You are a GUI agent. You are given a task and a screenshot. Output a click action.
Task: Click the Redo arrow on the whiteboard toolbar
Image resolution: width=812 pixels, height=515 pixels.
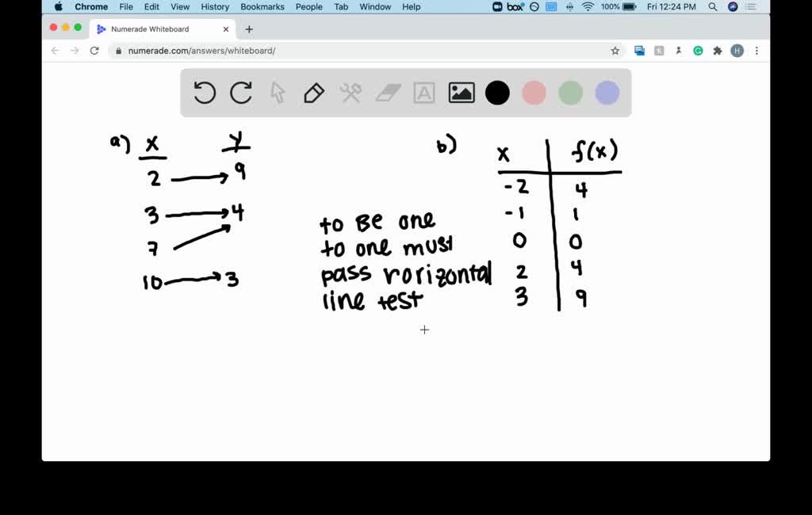(240, 93)
